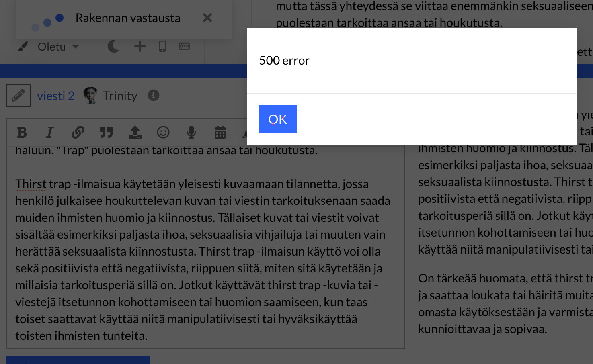Click the pencil edit button beside viesti 2
Image resolution: width=593 pixels, height=364 pixels.
coord(18,96)
